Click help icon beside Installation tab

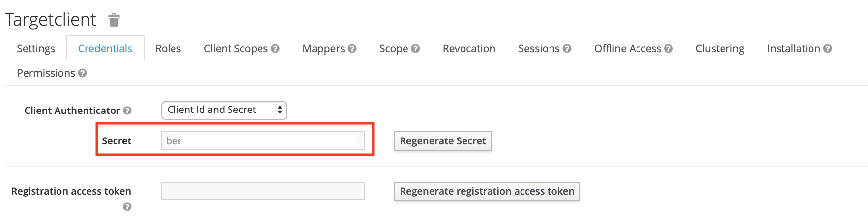(x=828, y=49)
